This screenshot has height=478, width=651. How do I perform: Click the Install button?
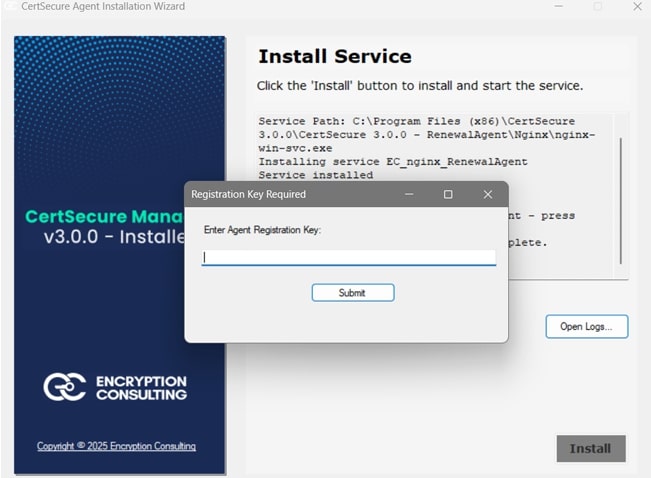point(591,449)
